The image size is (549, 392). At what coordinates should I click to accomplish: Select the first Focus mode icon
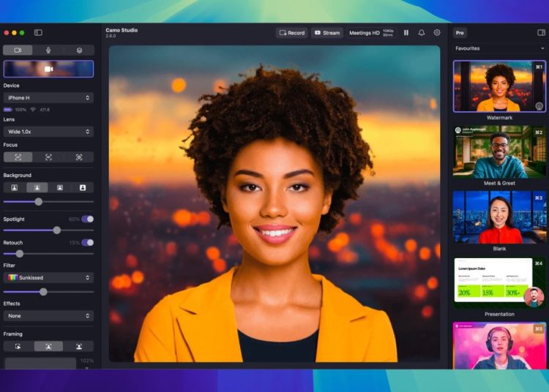tap(18, 157)
